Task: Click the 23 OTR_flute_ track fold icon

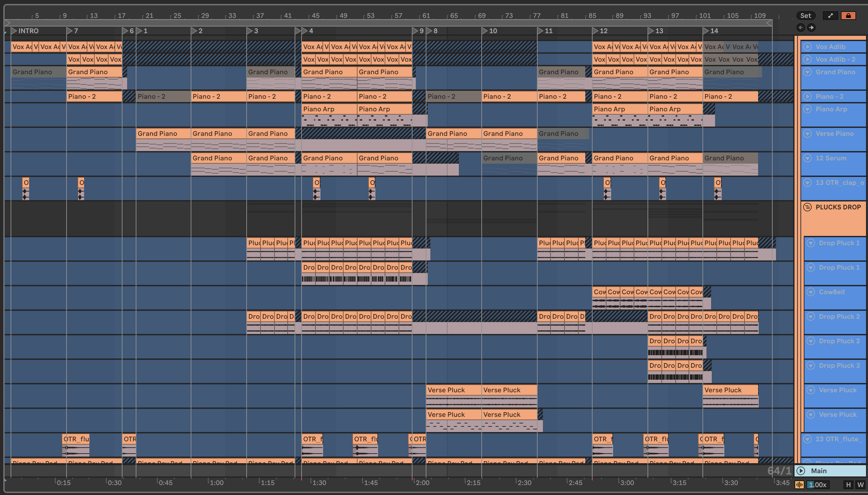Action: pyautogui.click(x=807, y=439)
